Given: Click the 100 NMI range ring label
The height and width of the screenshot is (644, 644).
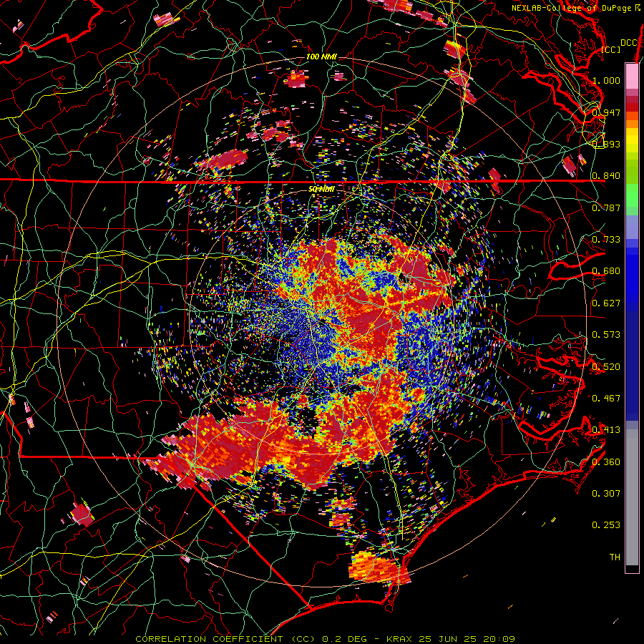Looking at the screenshot, I should (321, 57).
